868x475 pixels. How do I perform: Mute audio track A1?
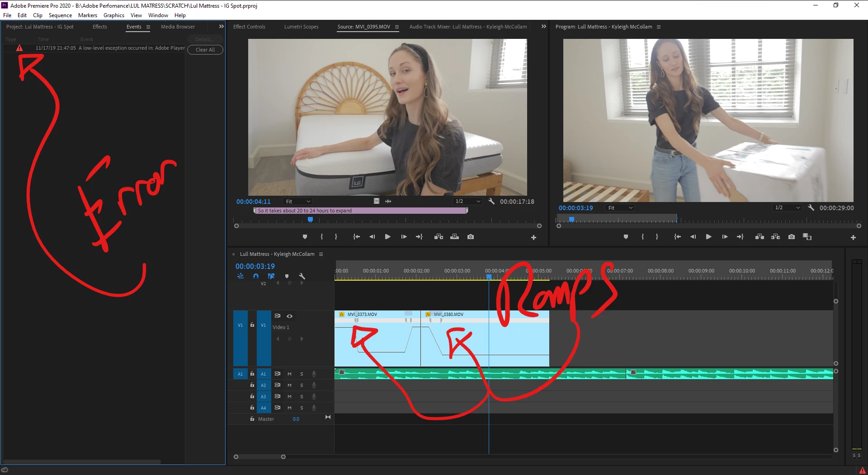pos(289,374)
